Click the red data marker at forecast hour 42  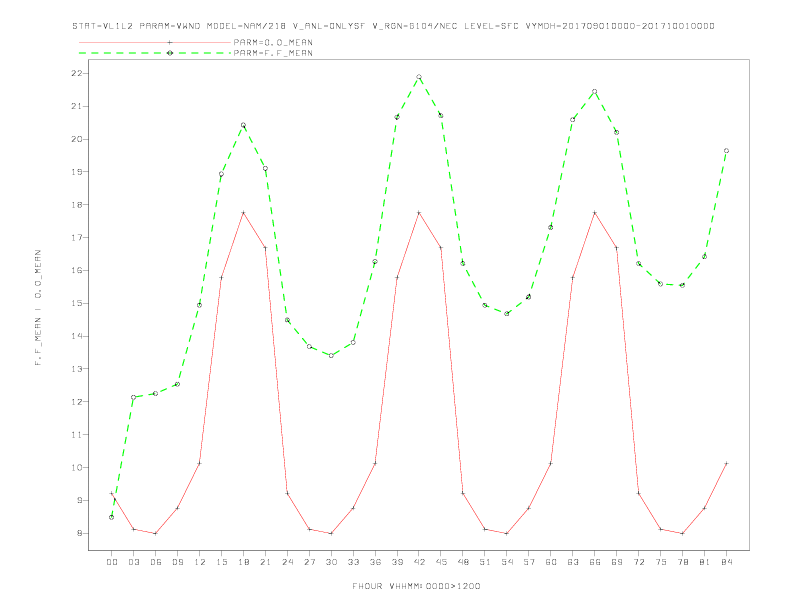point(419,213)
